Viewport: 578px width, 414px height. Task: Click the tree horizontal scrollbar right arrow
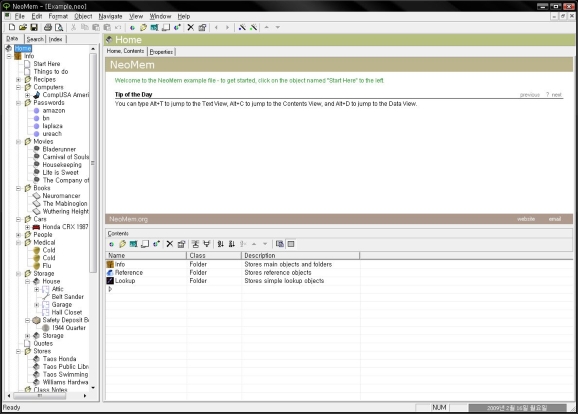point(85,396)
